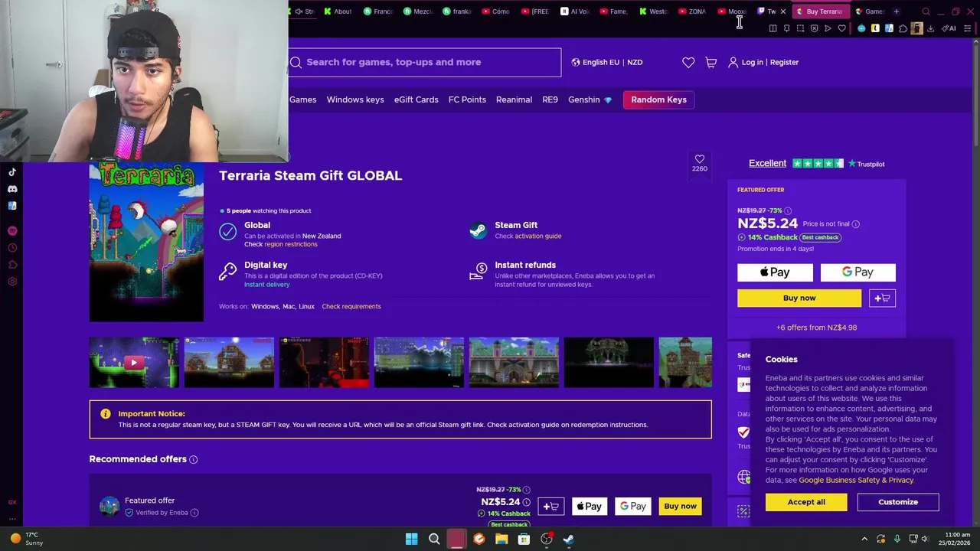Screen dimensions: 980x551
Task: Open Steam Gift activation guide link
Action: (538, 236)
